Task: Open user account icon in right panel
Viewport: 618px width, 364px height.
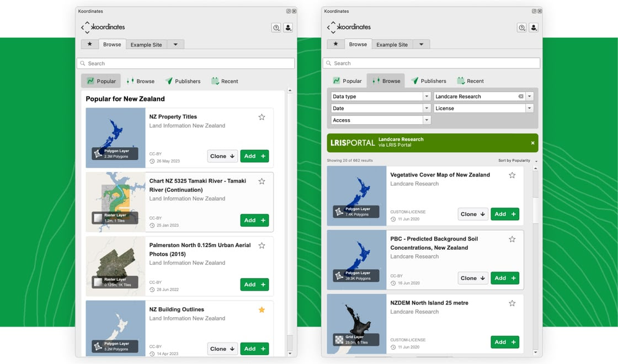Action: click(x=534, y=28)
